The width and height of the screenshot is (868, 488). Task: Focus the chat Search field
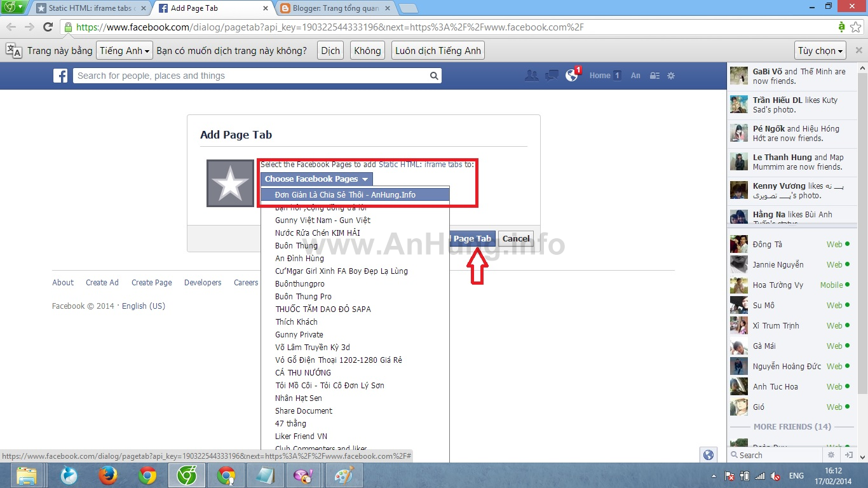pos(778,455)
